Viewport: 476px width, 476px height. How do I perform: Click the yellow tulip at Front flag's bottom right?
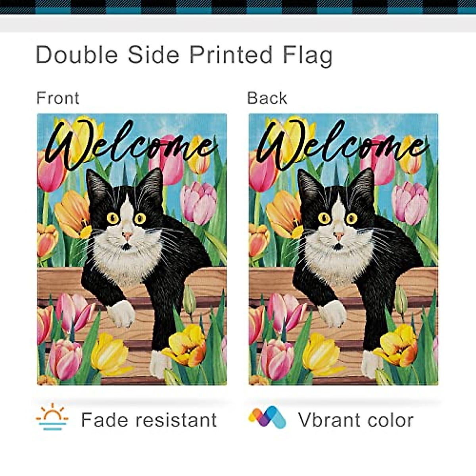pyautogui.click(x=187, y=344)
